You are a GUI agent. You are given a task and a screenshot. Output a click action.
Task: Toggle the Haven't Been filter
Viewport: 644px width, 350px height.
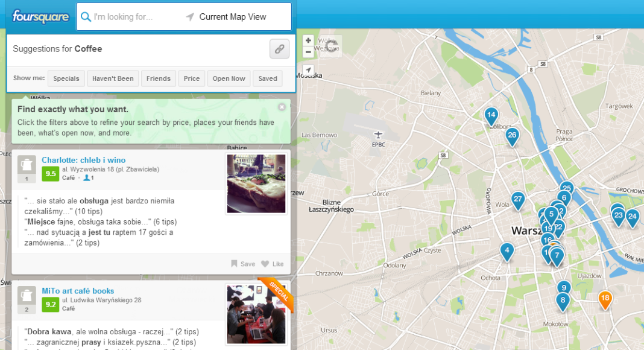click(x=113, y=78)
